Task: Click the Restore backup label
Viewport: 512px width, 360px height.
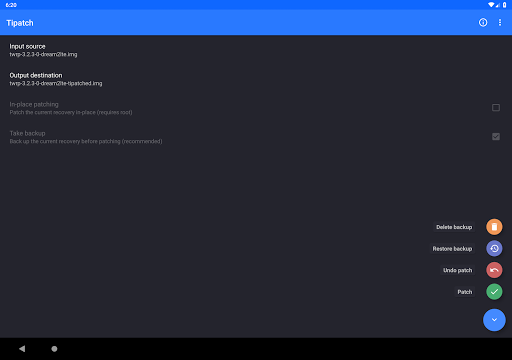Action: click(x=452, y=249)
